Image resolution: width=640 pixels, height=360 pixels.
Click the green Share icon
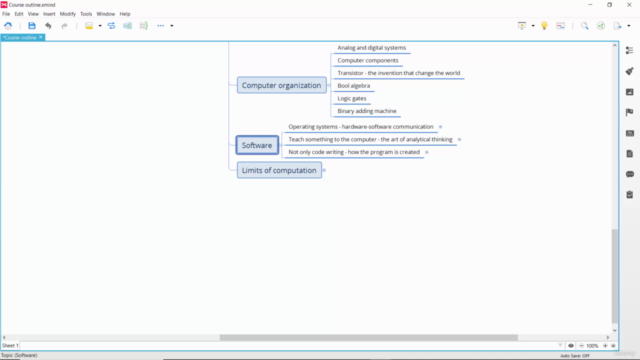coord(601,26)
